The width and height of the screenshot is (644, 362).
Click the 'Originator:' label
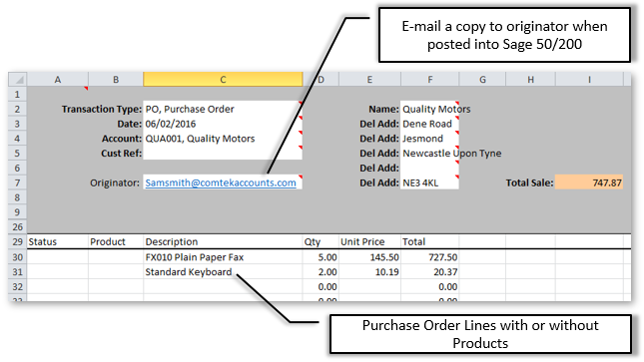click(115, 182)
